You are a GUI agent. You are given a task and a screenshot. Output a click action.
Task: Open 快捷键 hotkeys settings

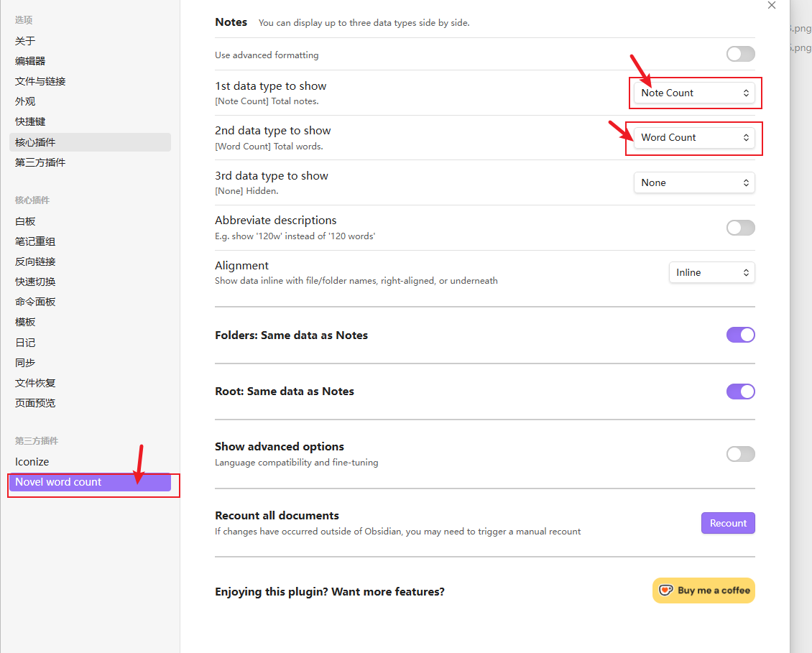30,121
